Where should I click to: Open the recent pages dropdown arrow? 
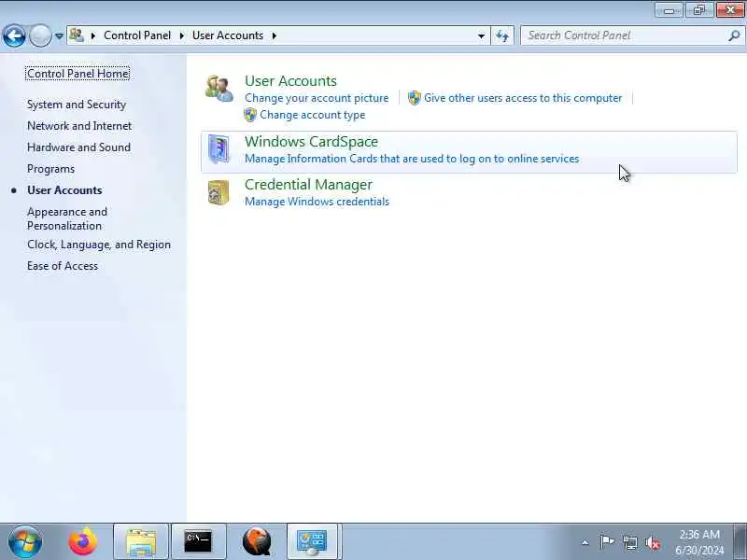(59, 35)
